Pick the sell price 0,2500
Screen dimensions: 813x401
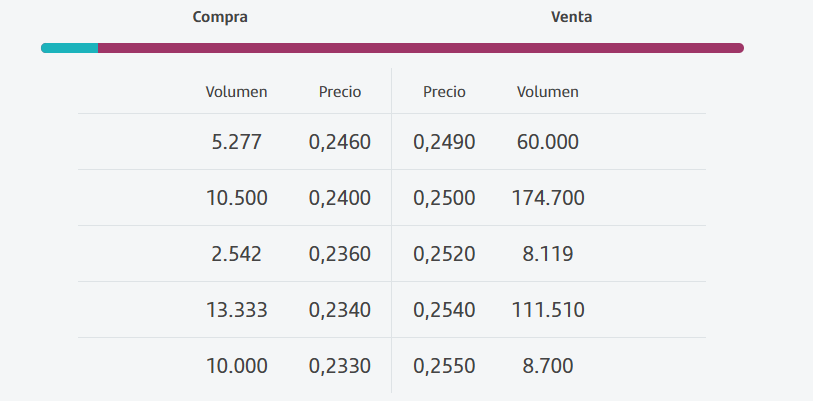[x=444, y=198]
